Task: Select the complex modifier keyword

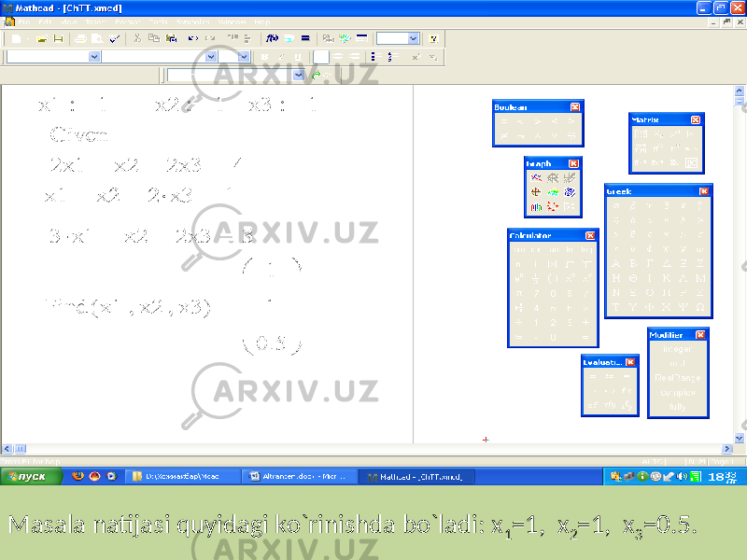Action: coord(678,392)
